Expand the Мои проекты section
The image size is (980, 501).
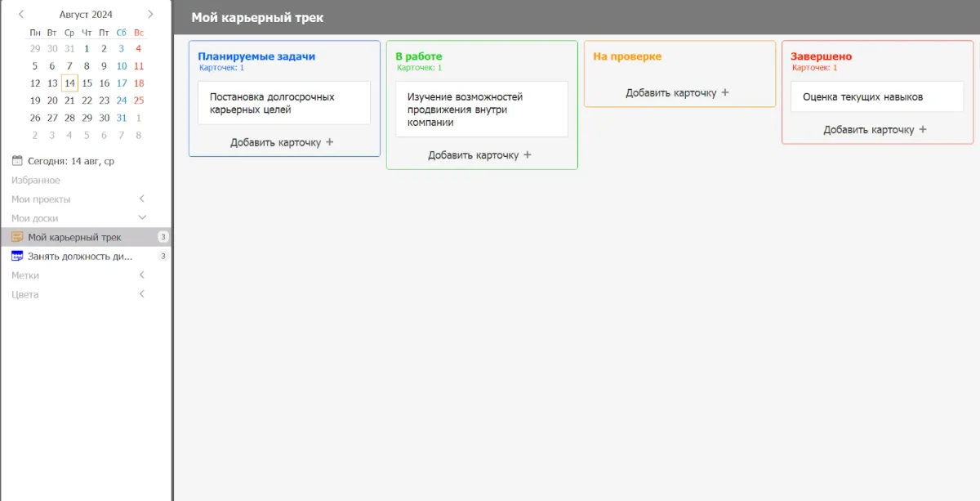(x=142, y=199)
